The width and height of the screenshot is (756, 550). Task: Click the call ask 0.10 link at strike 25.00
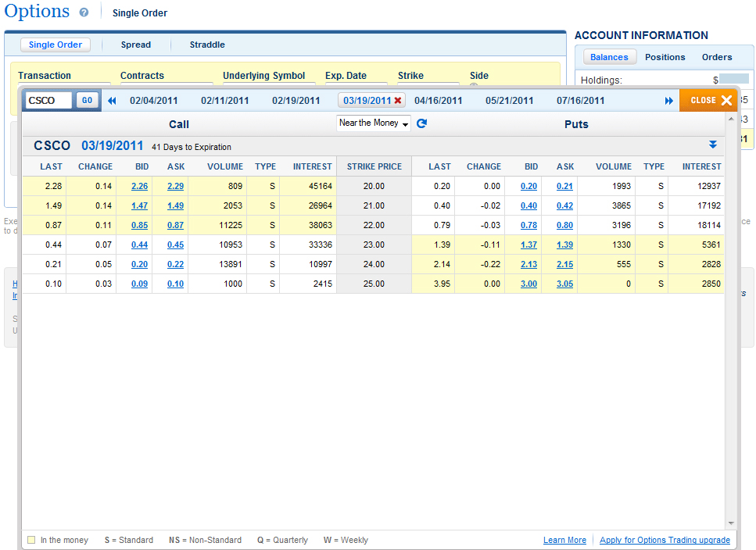coord(175,284)
